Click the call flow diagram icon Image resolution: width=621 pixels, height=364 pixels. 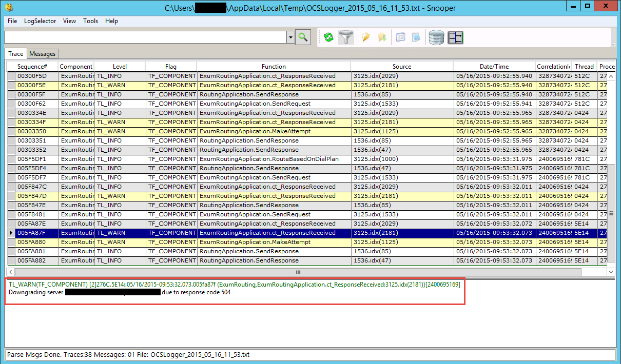coord(456,37)
